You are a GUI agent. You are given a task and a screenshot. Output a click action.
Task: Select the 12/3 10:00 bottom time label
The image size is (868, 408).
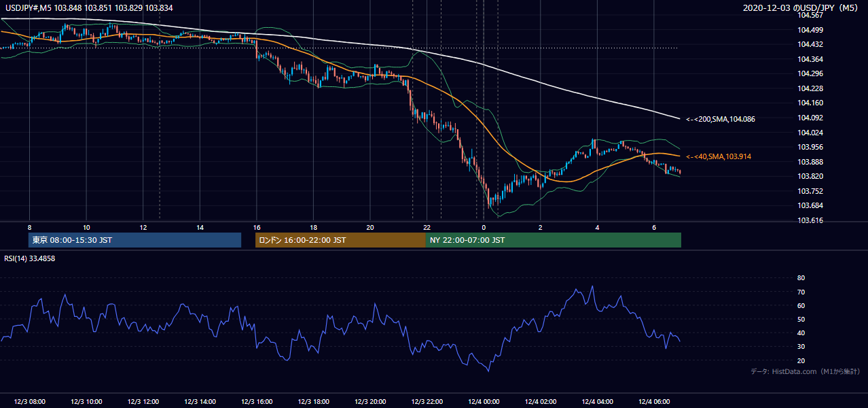86,402
